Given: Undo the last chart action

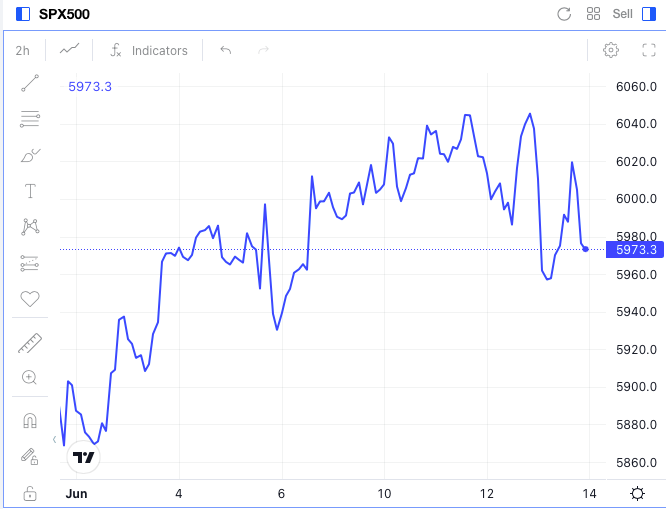Looking at the screenshot, I should click(x=226, y=51).
